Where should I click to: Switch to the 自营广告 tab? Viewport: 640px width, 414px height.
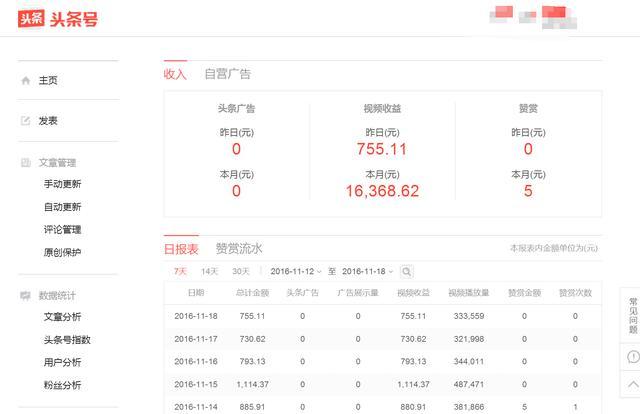(227, 74)
